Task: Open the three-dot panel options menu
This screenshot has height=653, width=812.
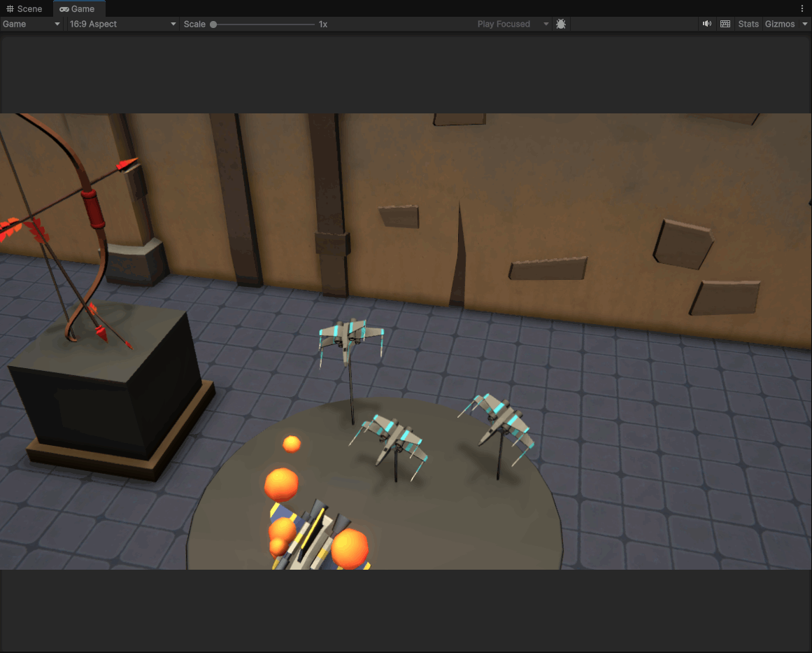Action: (802, 8)
